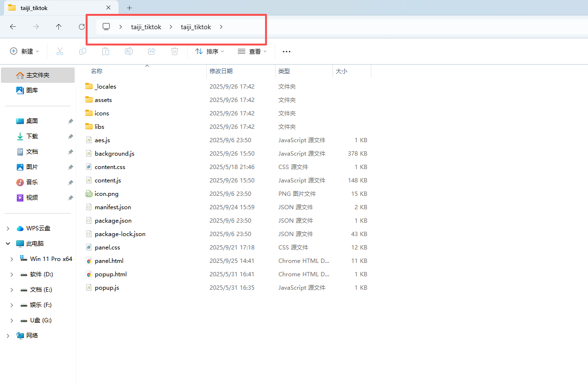This screenshot has height=385, width=588.
Task: Click the Cut scissors icon
Action: point(60,51)
